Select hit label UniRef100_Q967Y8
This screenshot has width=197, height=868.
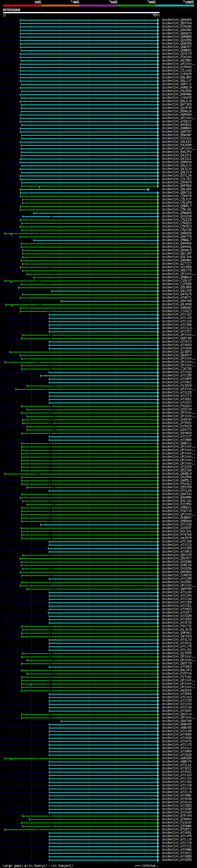coord(177,236)
